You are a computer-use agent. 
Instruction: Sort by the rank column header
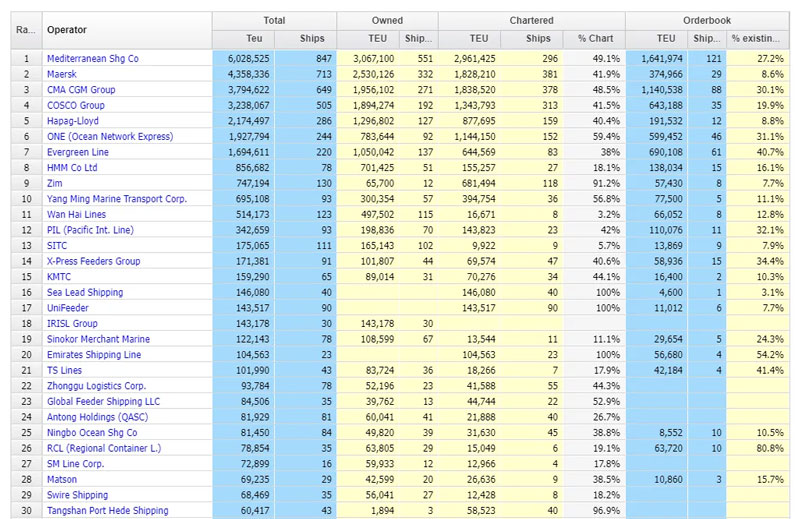25,29
